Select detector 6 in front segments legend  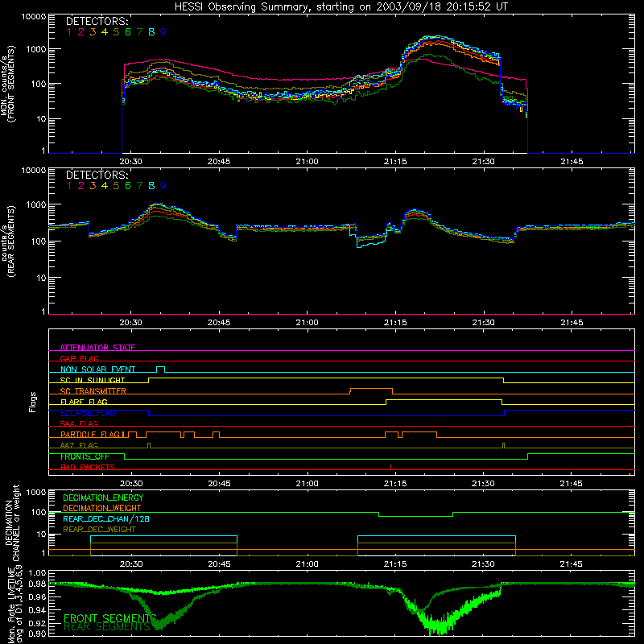coord(128,32)
